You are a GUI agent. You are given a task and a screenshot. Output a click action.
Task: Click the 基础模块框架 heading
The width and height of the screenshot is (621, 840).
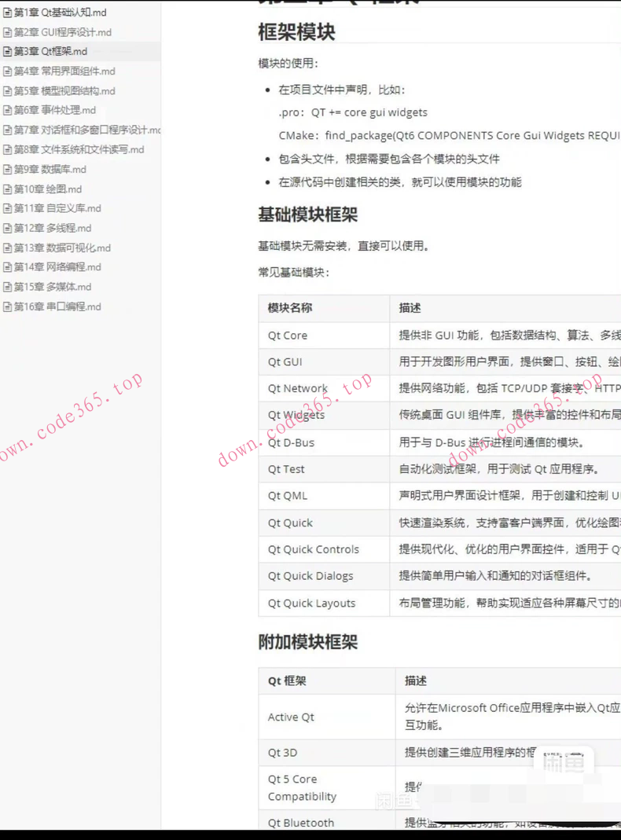(x=307, y=215)
